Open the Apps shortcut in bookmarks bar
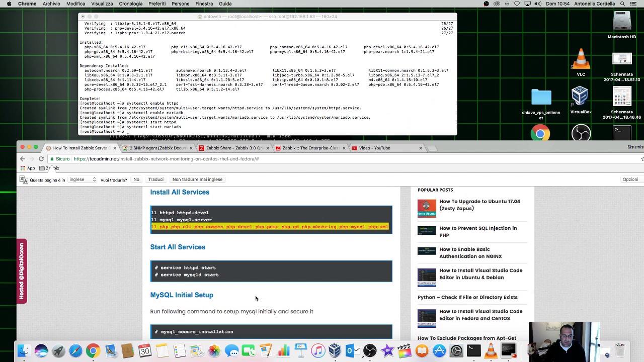Viewport: 644px width, 362px height. coord(27,168)
